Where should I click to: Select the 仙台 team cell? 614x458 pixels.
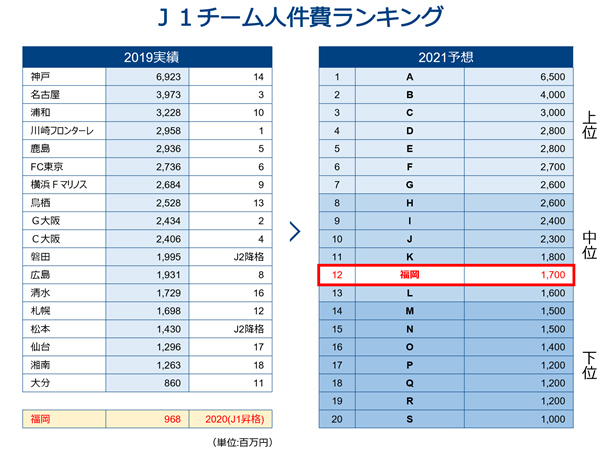(x=64, y=347)
